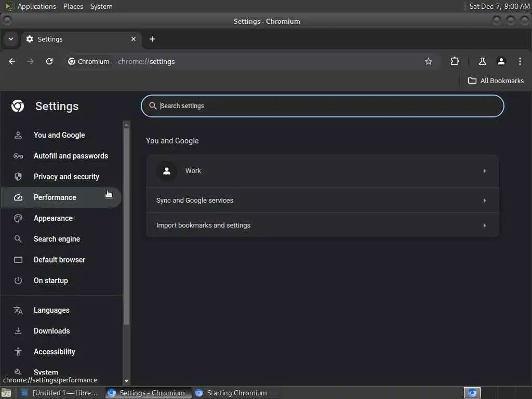This screenshot has width=532, height=399.
Task: Click the sidebar scrollbar thumb
Action: 126,227
